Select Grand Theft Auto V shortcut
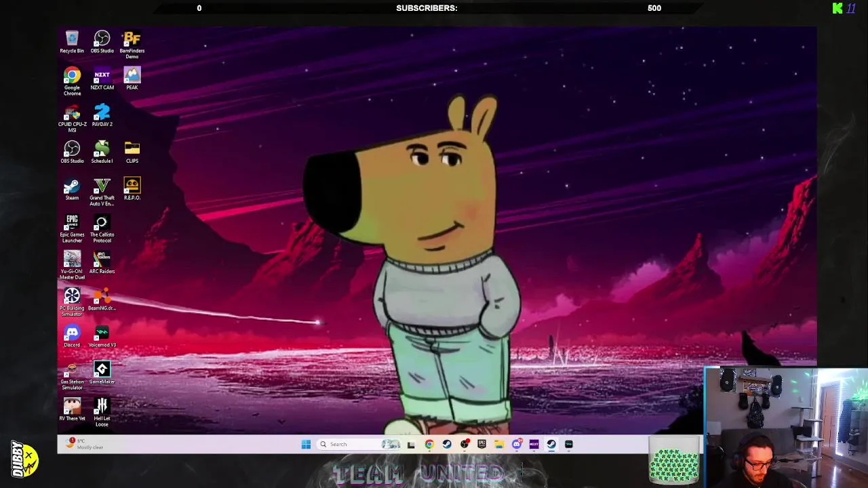This screenshot has height=488, width=868. click(102, 192)
